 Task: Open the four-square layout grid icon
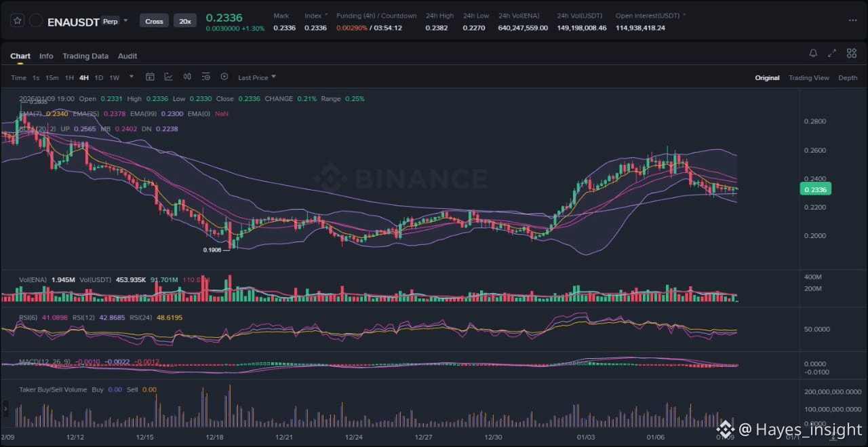tap(851, 53)
